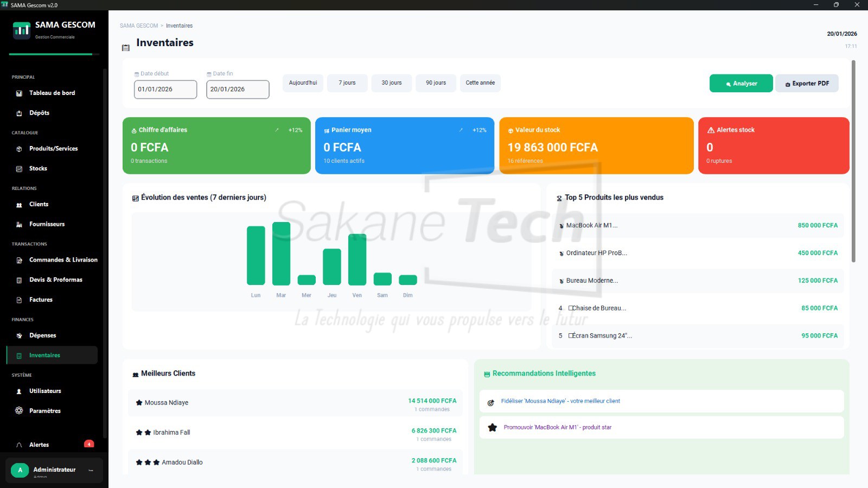Click the green Analyser button

pyautogui.click(x=741, y=84)
